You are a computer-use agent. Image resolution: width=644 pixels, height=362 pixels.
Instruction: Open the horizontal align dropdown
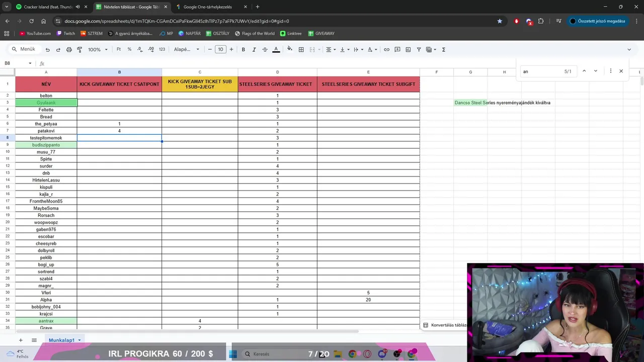point(330,49)
